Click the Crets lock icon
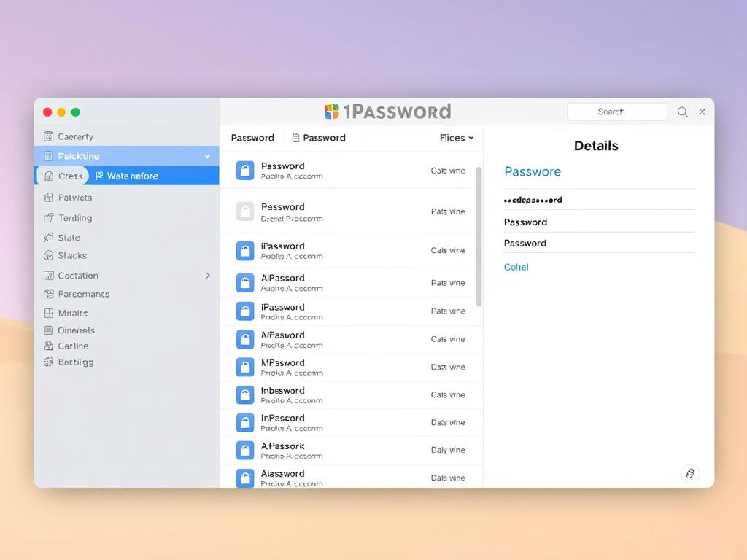This screenshot has height=560, width=747. 49,176
